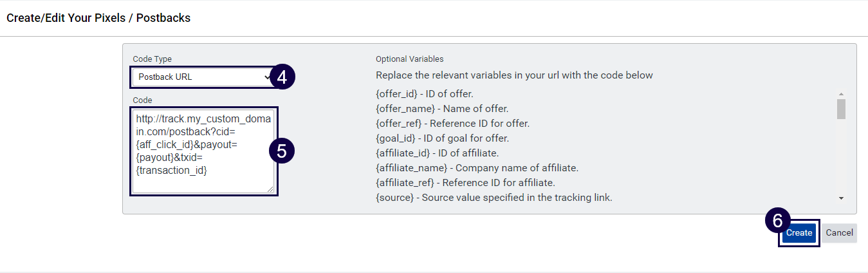Click the step 5 number badge
Image resolution: width=868 pixels, height=273 pixels.
(x=281, y=151)
